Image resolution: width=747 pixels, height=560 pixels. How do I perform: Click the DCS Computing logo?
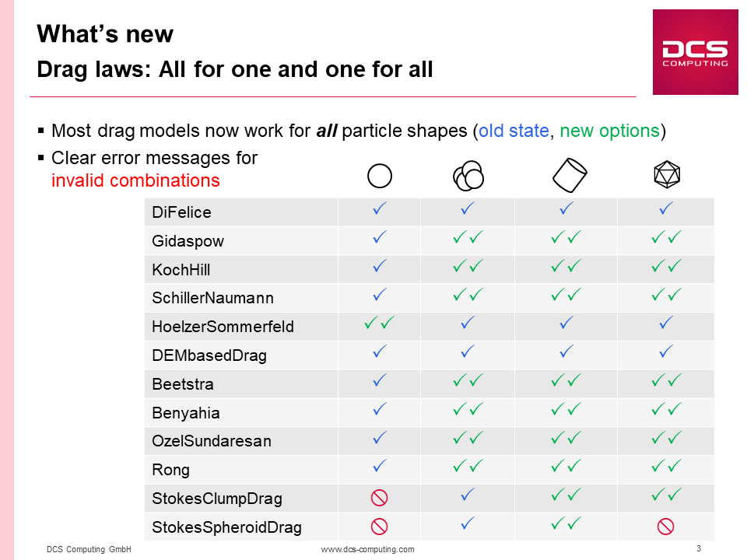(695, 52)
